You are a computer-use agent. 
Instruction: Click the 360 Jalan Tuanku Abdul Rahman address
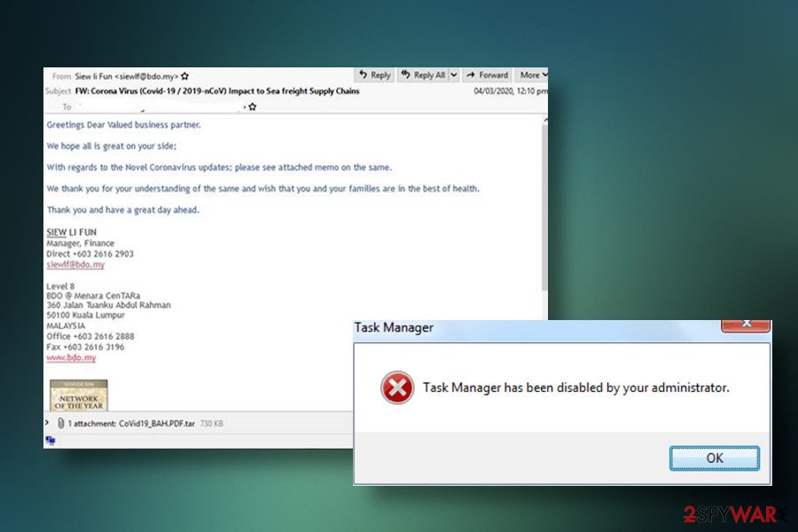(108, 305)
